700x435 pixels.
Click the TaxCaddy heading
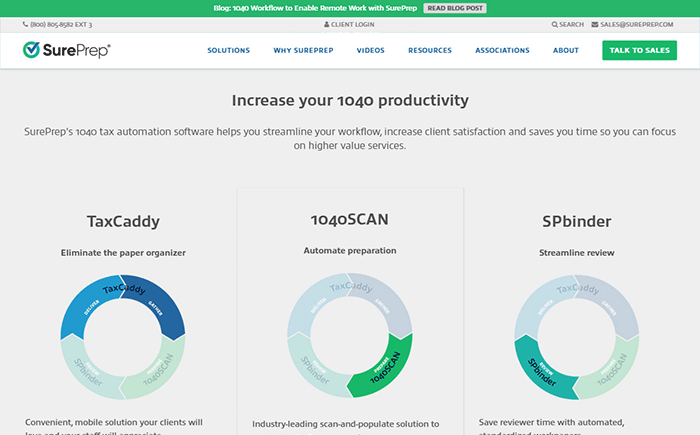coord(123,222)
